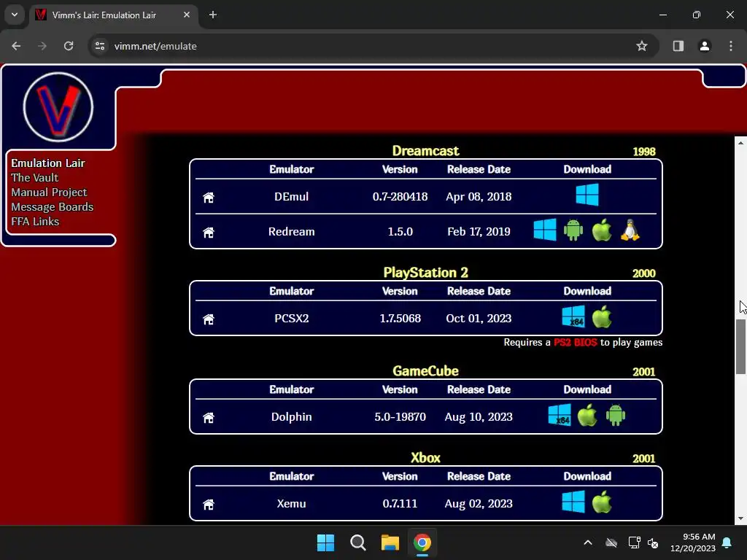The width and height of the screenshot is (747, 560).
Task: Go back to the previous page
Action: coord(16,46)
